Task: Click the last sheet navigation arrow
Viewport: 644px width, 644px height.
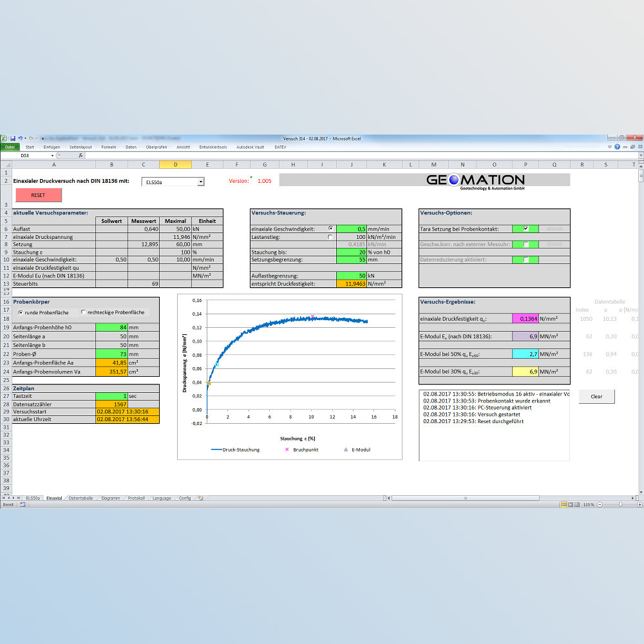Action: click(19, 498)
